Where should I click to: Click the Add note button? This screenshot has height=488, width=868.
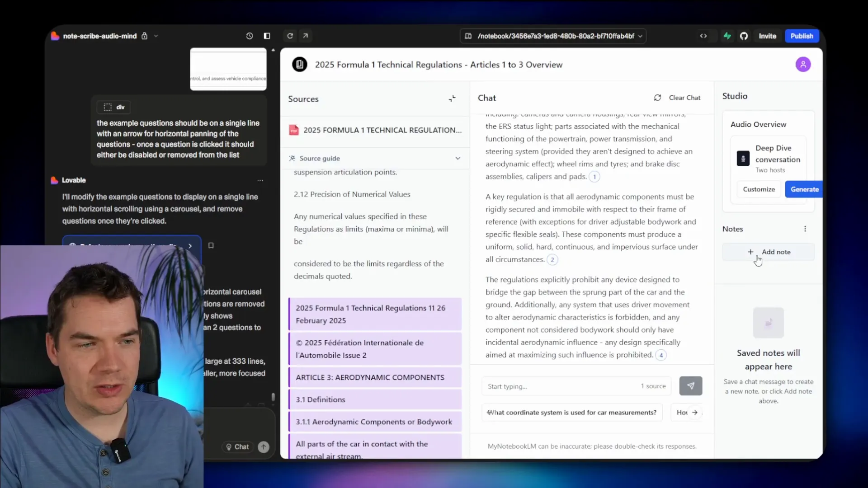tap(768, 252)
